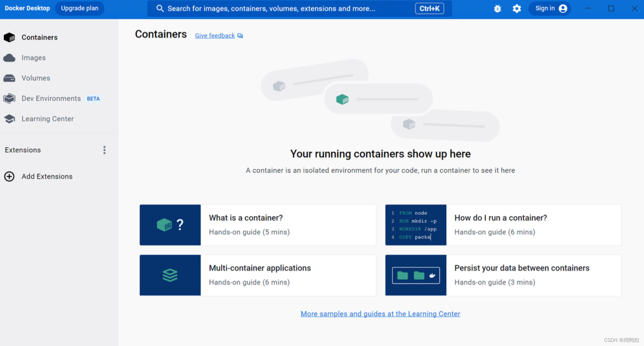Open the Dockerfile code thumbnail for run guide
Screen dimensions: 644x346
click(x=416, y=225)
